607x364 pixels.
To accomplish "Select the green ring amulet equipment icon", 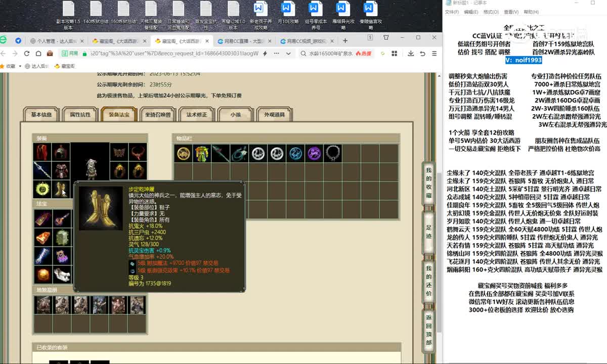I will point(42,189).
